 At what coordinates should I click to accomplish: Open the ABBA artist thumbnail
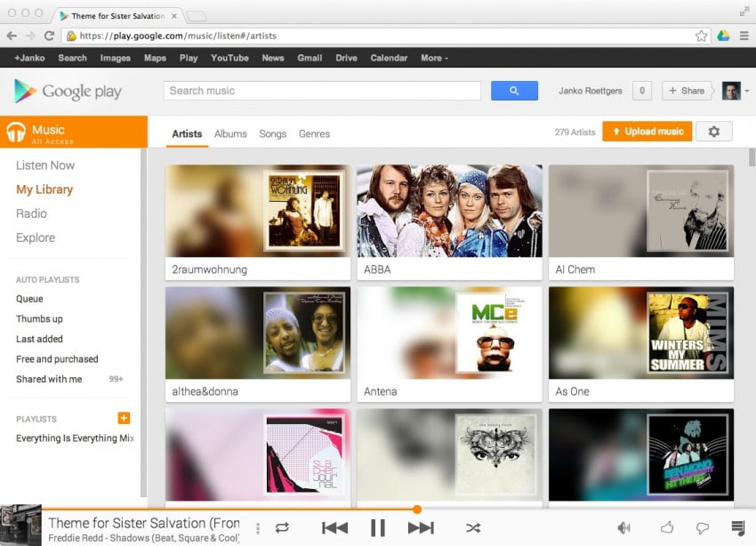coord(449,211)
